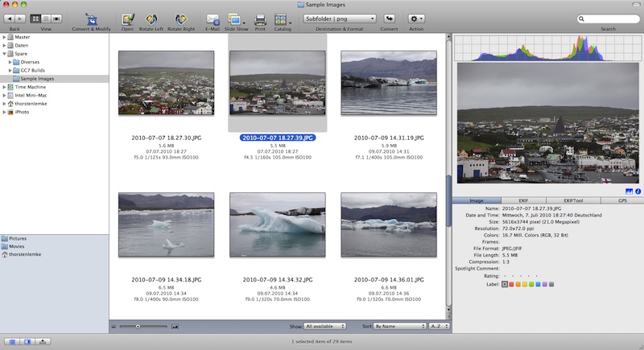644x350 pixels.
Task: Expand the Diverses folder in sidebar
Action: (x=10, y=62)
